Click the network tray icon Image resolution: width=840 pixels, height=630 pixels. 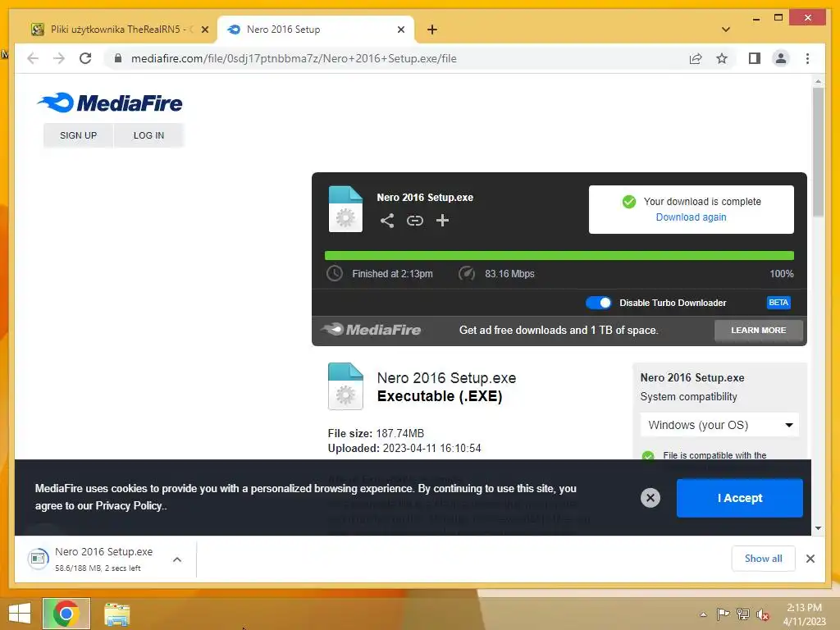tap(743, 614)
